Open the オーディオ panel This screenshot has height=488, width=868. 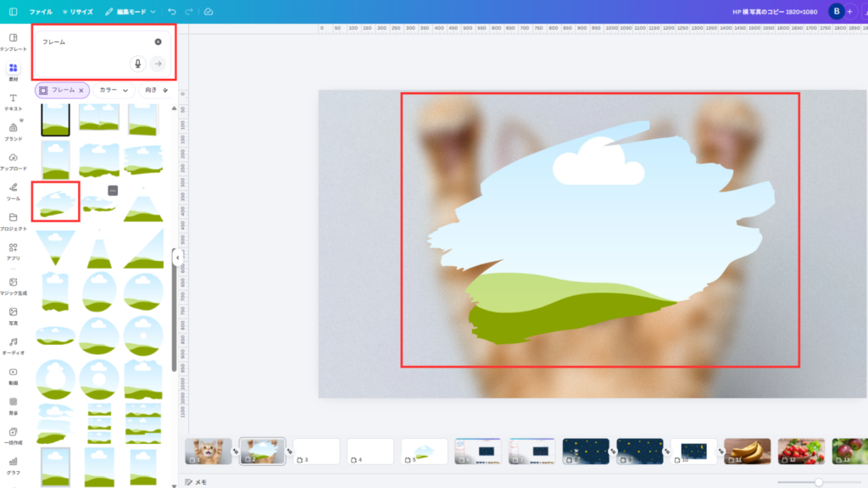13,345
